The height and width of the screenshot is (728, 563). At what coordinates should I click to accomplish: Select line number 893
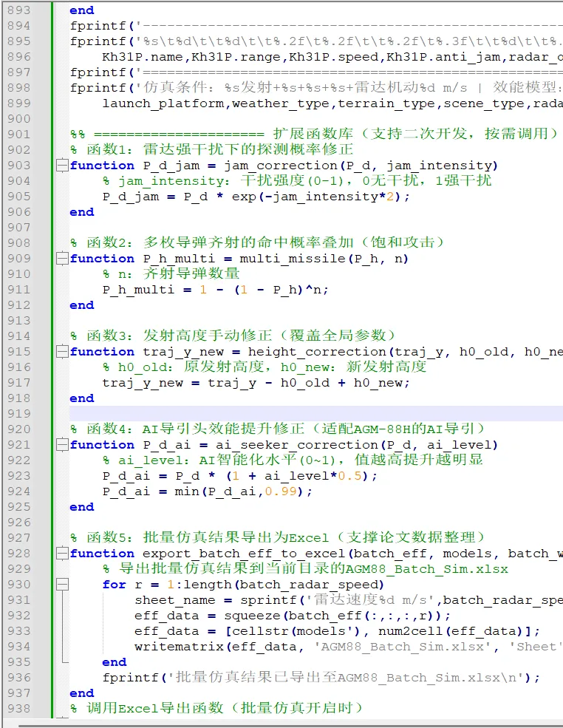[19, 10]
